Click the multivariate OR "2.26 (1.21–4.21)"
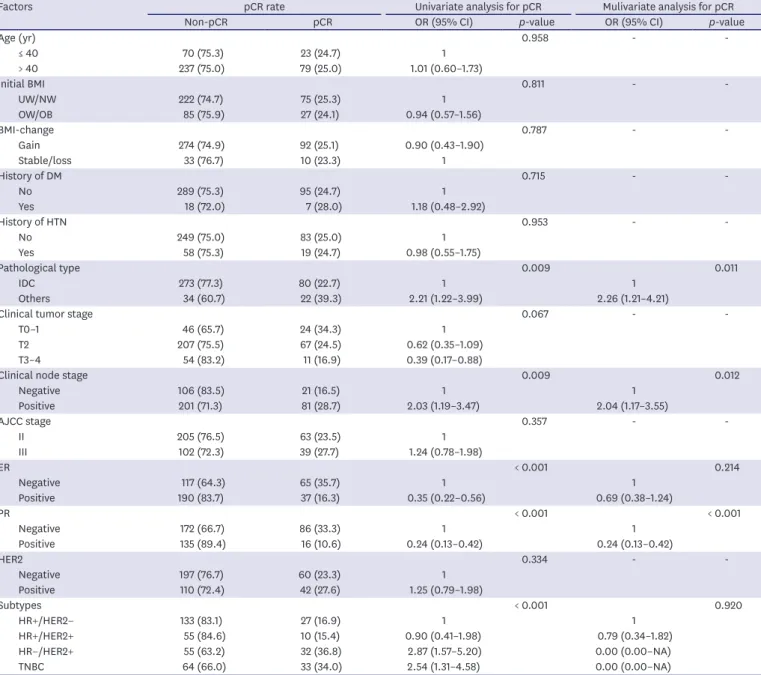The height and width of the screenshot is (675, 761). [x=633, y=299]
